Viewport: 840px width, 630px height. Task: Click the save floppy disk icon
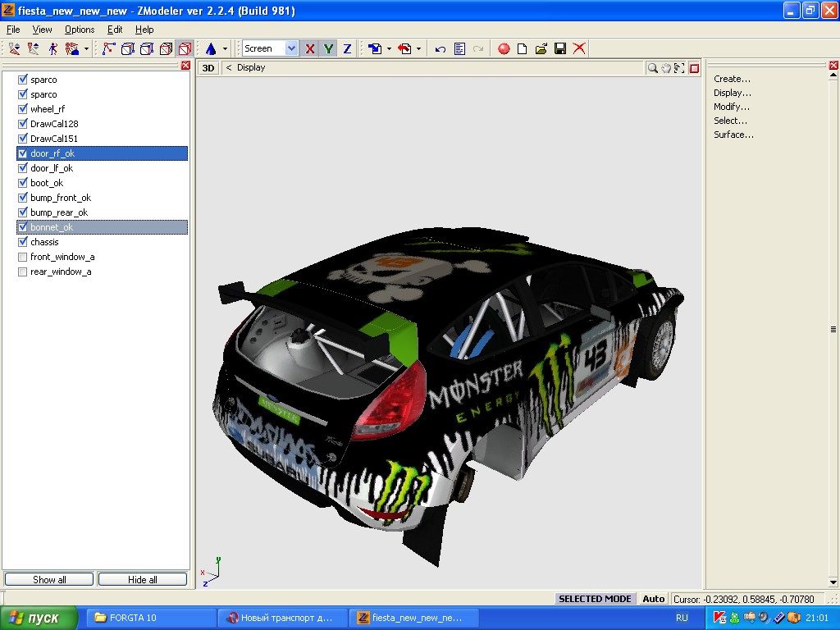pos(560,48)
